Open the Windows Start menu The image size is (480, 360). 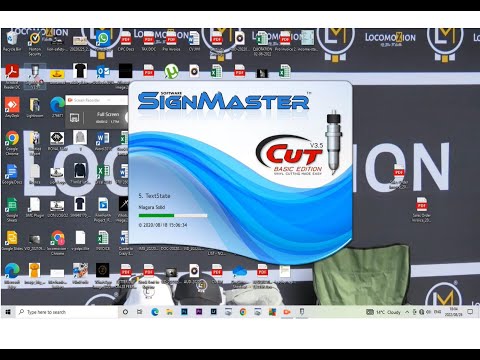8,312
